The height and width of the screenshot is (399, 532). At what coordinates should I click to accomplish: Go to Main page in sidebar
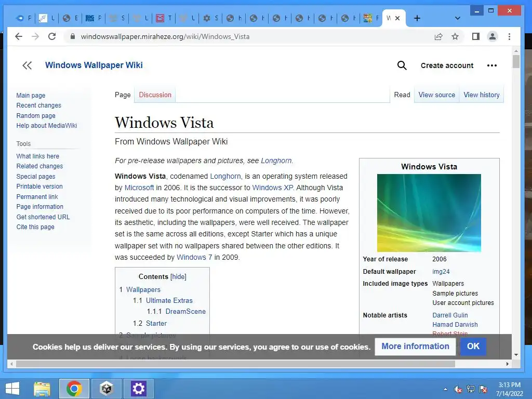click(31, 96)
